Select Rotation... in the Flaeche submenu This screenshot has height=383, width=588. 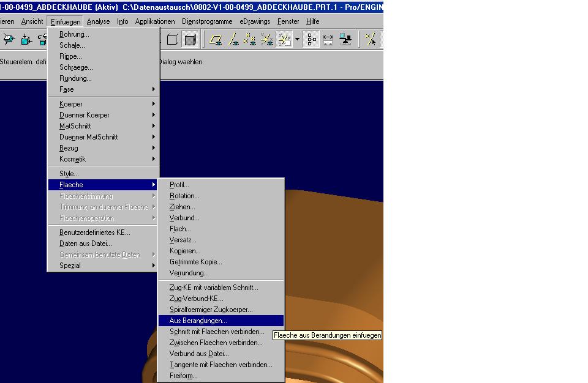221,196
